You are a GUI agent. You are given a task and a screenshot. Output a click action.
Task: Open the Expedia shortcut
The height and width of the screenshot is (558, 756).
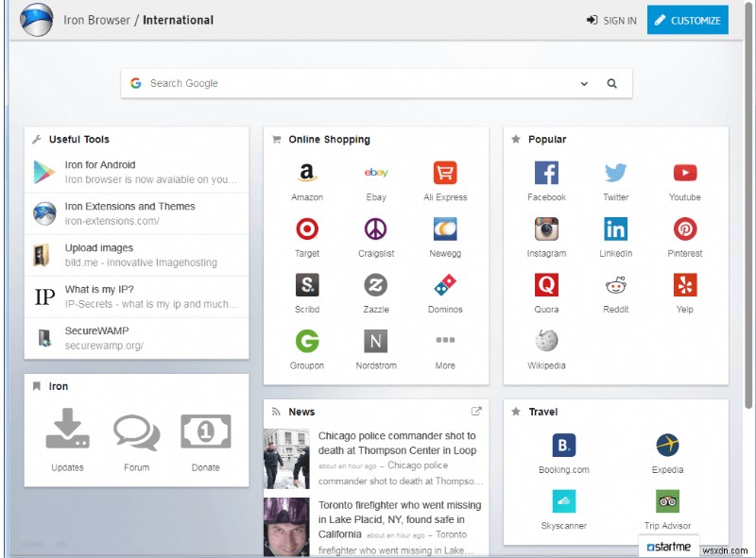click(x=667, y=446)
